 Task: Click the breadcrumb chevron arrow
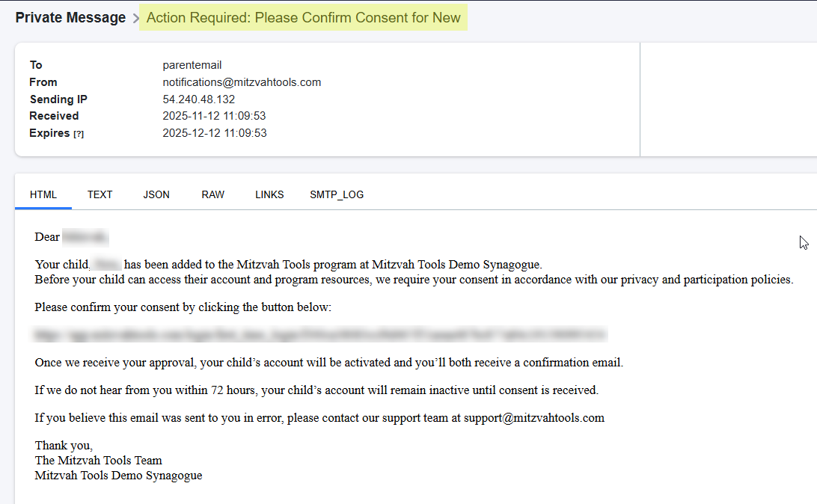[x=136, y=19]
